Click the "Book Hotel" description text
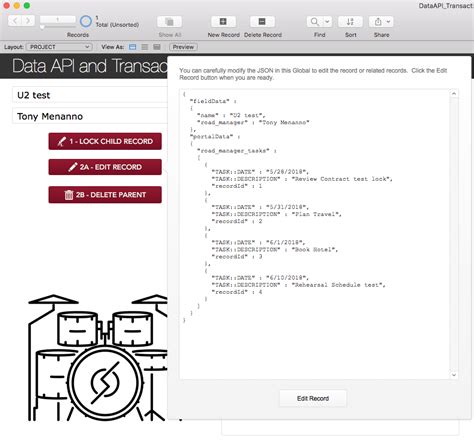 coord(314,249)
